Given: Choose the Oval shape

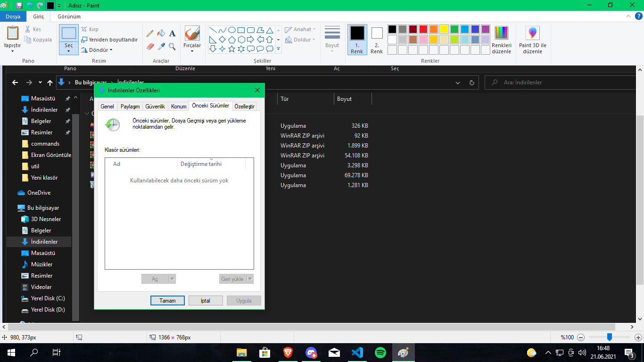Looking at the screenshot, I should click(x=232, y=30).
